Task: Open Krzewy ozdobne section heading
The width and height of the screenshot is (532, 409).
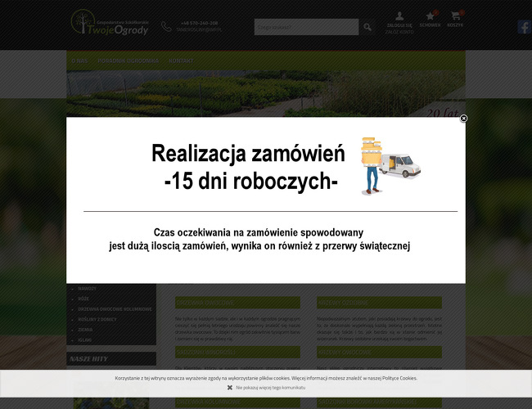Action: (379, 303)
